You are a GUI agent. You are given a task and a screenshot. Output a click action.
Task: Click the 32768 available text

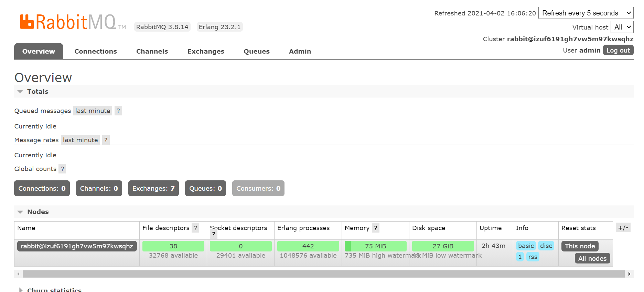tap(173, 255)
